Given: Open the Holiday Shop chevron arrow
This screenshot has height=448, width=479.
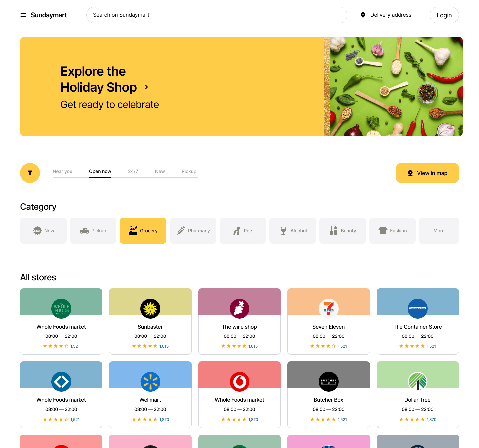Looking at the screenshot, I should click(x=146, y=87).
